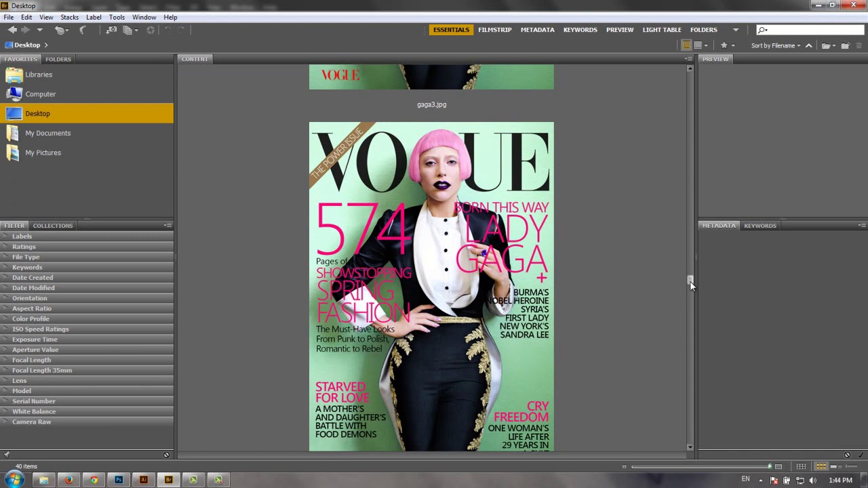Click the forward navigation arrow

point(26,30)
